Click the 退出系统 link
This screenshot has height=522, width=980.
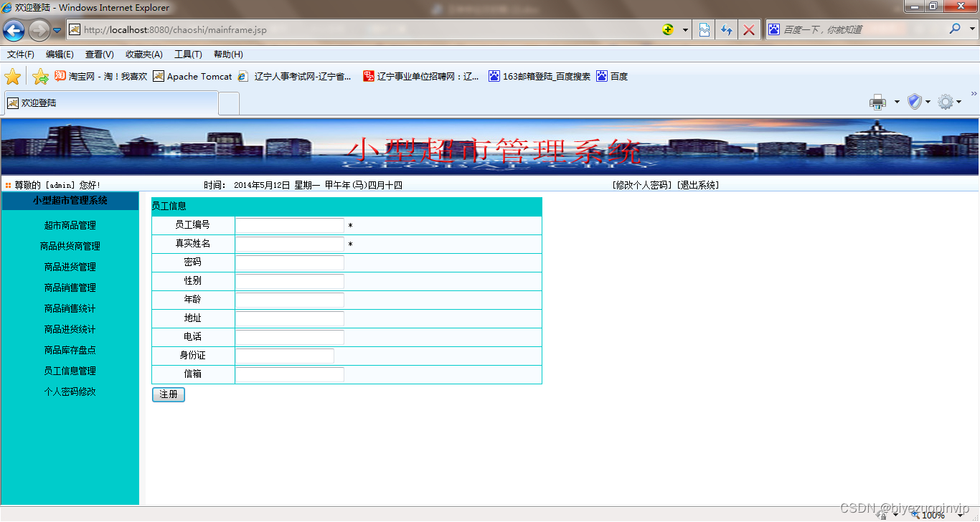(x=698, y=185)
